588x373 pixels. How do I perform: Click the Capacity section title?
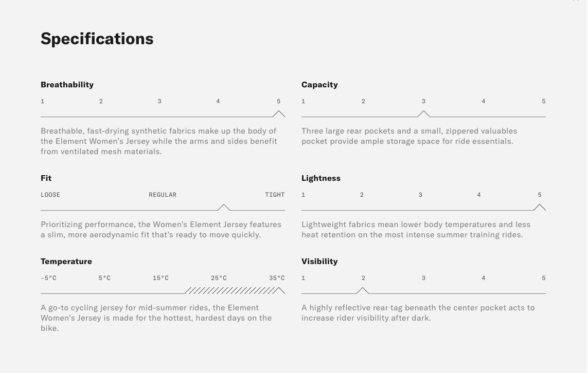319,84
